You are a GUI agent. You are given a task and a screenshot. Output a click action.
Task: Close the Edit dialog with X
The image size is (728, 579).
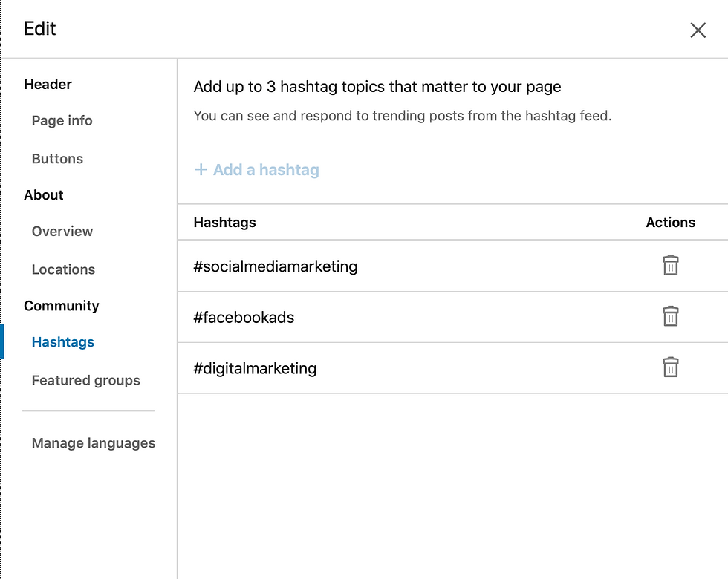[x=698, y=30]
